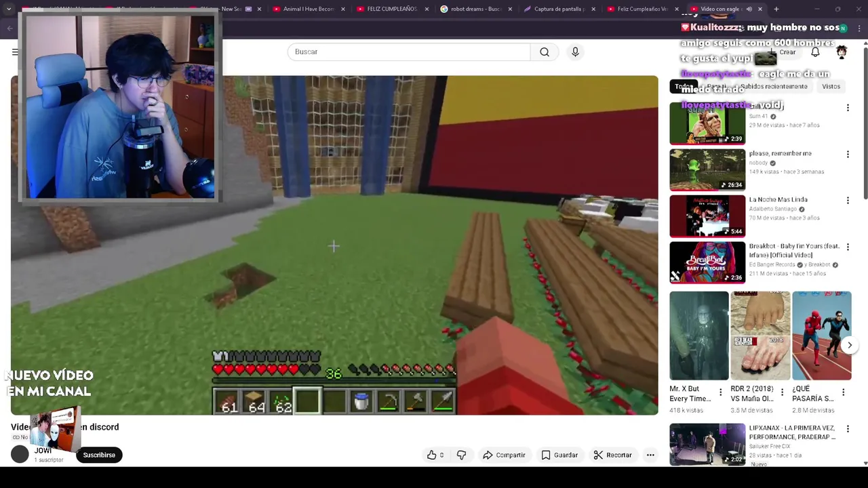The image size is (868, 488).
Task: Close the robot dreams tab
Action: point(510,9)
